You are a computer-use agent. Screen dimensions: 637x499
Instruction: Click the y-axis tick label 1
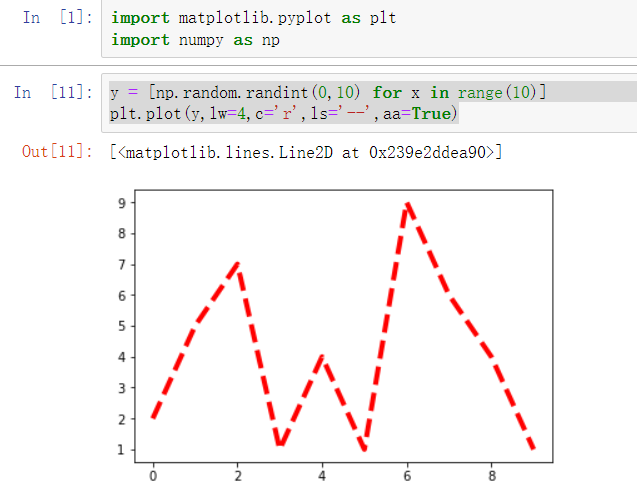pyautogui.click(x=121, y=450)
